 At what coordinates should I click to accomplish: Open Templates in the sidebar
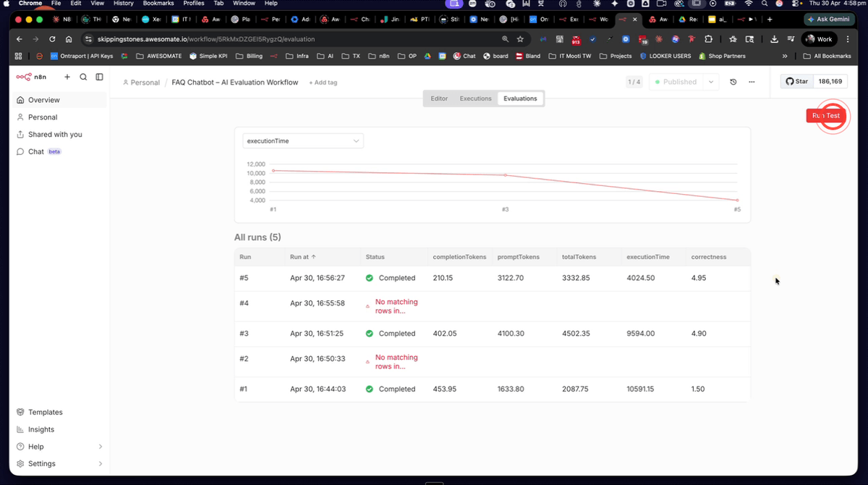[61, 412]
